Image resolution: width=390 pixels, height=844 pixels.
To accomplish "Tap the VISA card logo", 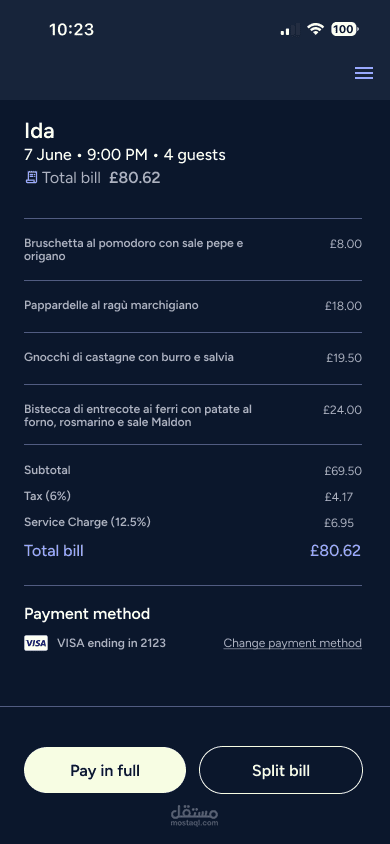I will tap(36, 643).
